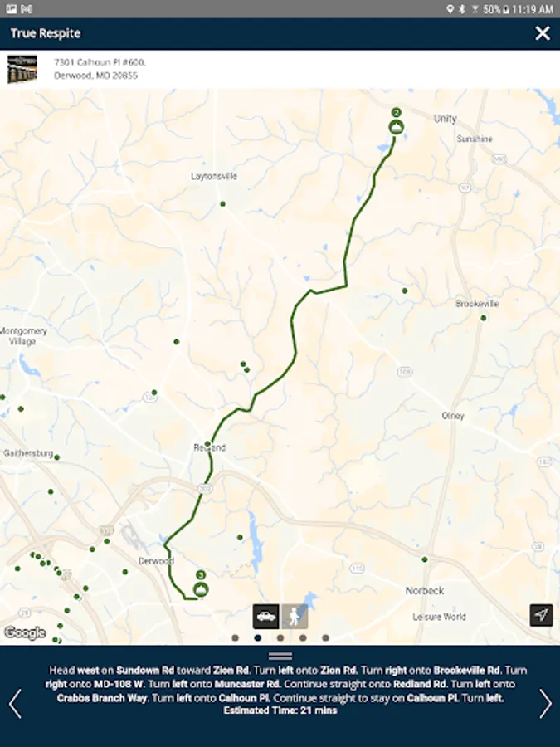560x747 pixels.
Task: Tap green dot near Brookeville
Action: (x=484, y=318)
